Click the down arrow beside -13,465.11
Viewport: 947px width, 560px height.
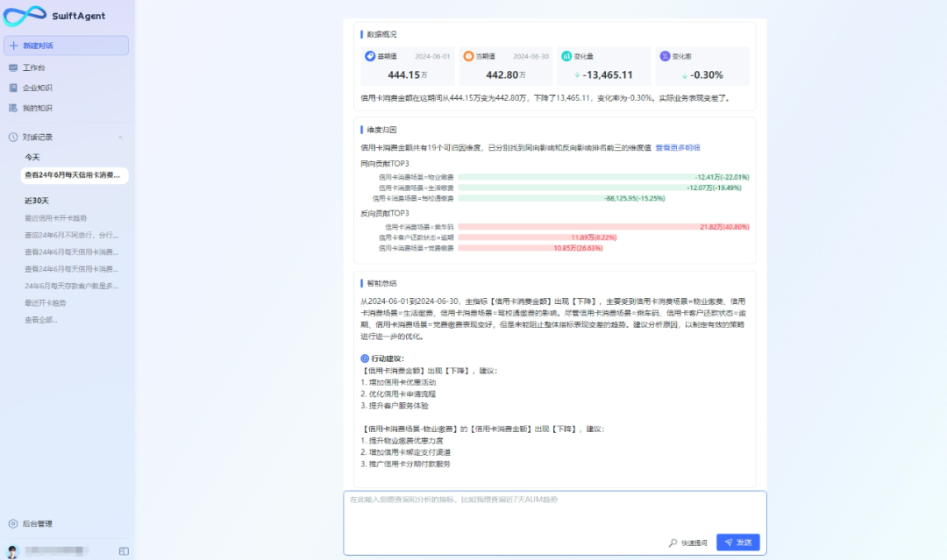pyautogui.click(x=577, y=75)
